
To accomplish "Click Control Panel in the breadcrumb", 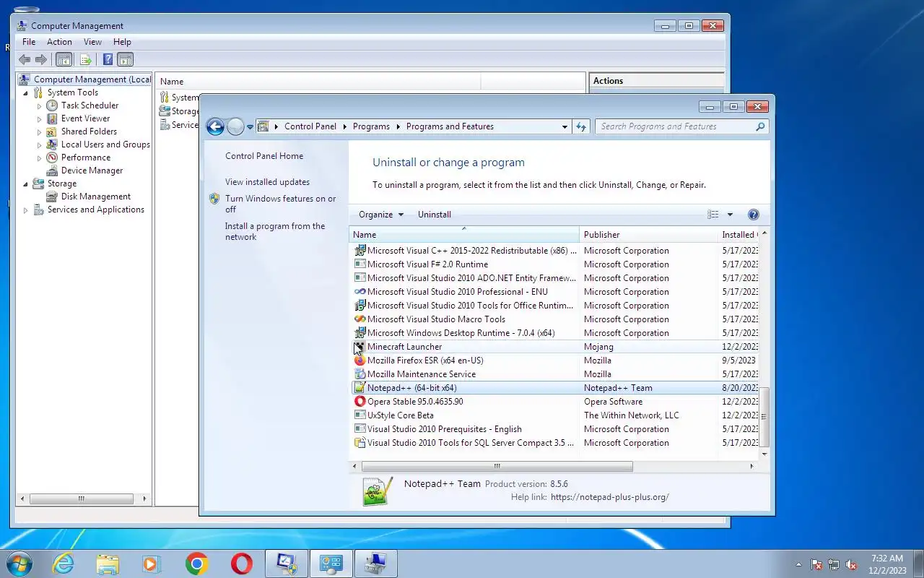I will (310, 126).
